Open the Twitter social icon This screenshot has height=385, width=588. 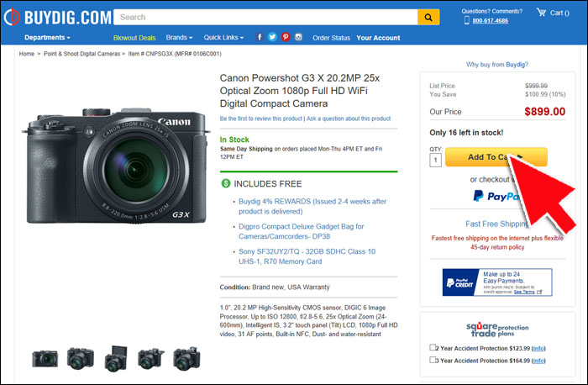point(273,37)
